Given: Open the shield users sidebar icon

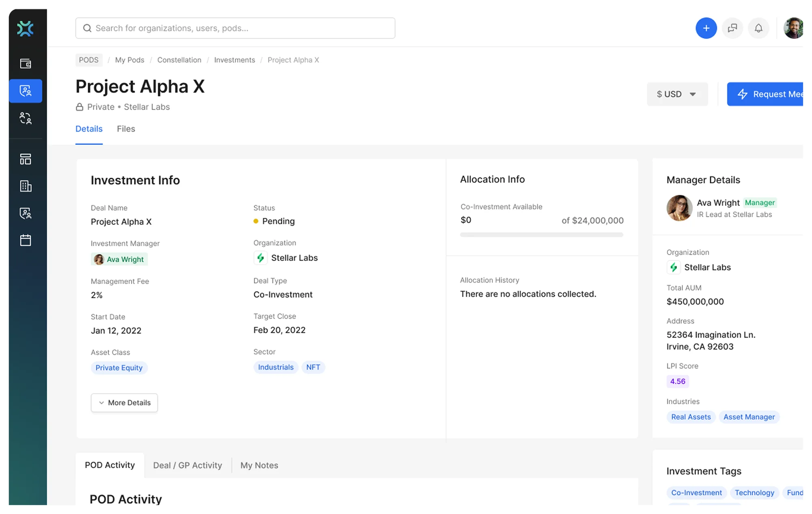Looking at the screenshot, I should (26, 213).
